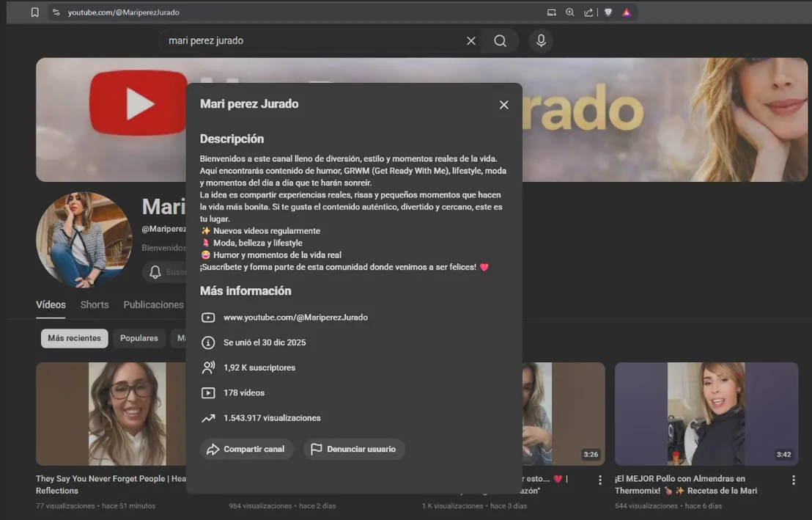The height and width of the screenshot is (520, 812).
Task: Click the search magnifier button
Action: click(x=500, y=41)
